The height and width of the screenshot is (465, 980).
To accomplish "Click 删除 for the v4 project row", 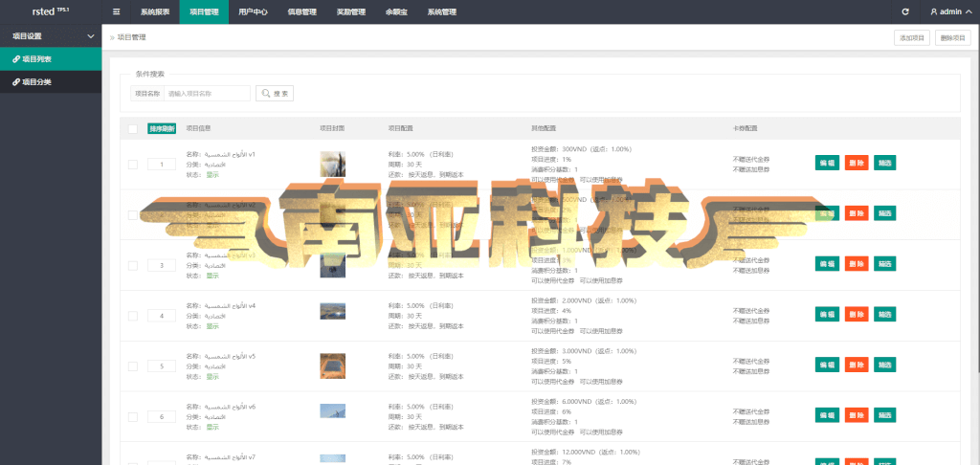I will [x=857, y=314].
